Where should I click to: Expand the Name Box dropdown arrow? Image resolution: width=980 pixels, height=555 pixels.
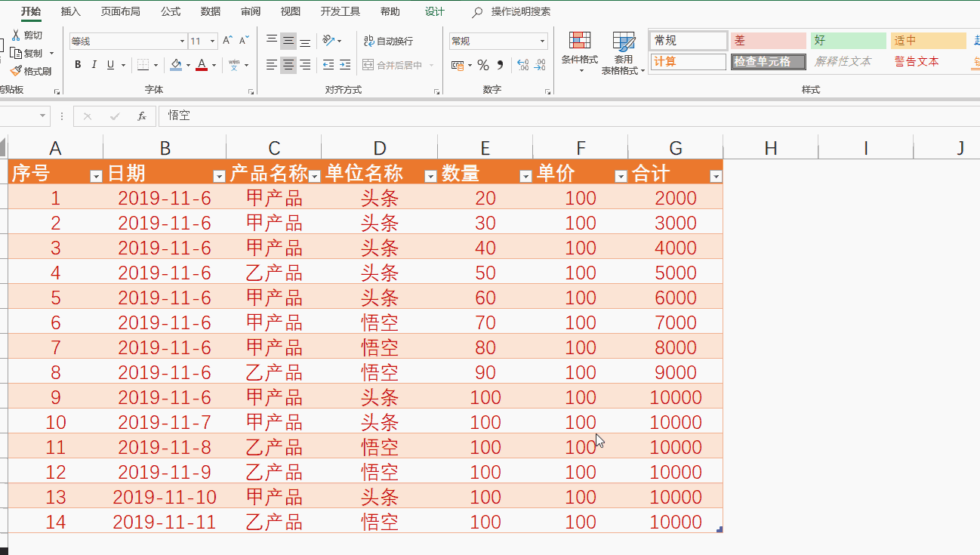[x=42, y=116]
